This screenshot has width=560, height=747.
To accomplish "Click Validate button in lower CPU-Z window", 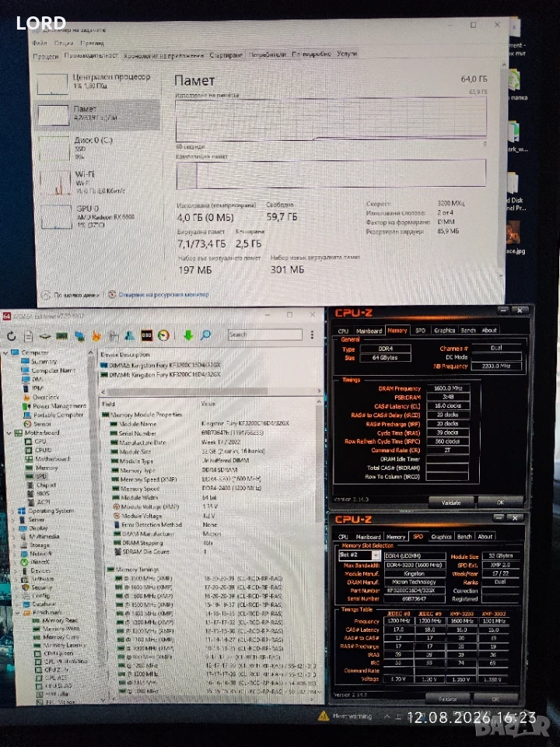I will tap(447, 699).
